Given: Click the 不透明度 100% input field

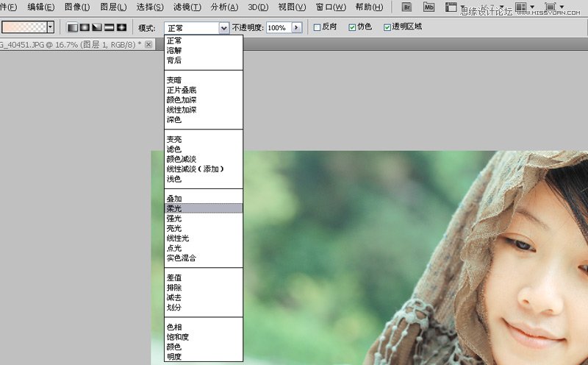Looking at the screenshot, I should (279, 27).
